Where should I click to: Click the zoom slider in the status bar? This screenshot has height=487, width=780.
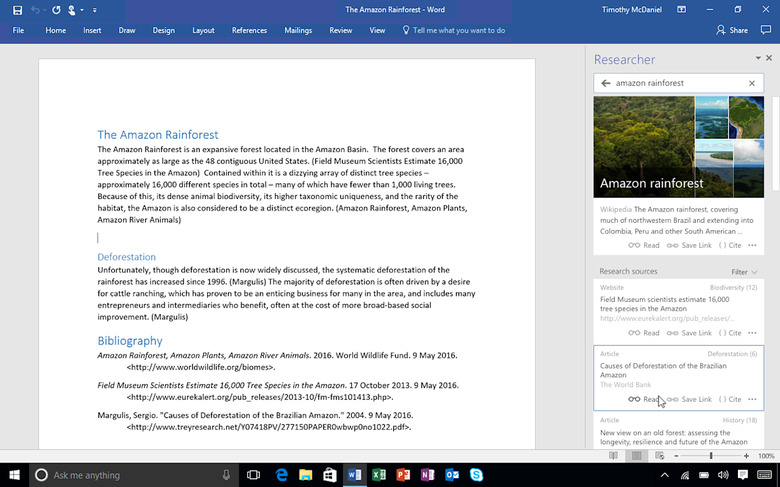coord(711,456)
